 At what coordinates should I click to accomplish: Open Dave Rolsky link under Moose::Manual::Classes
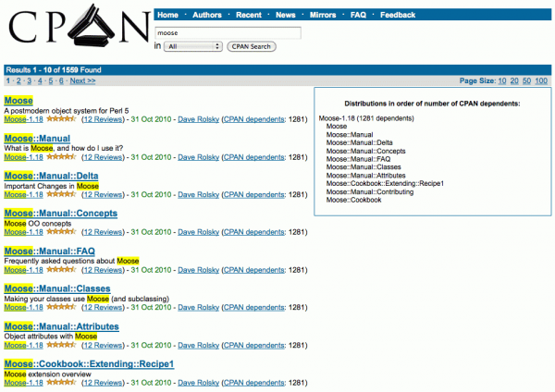coord(198,308)
